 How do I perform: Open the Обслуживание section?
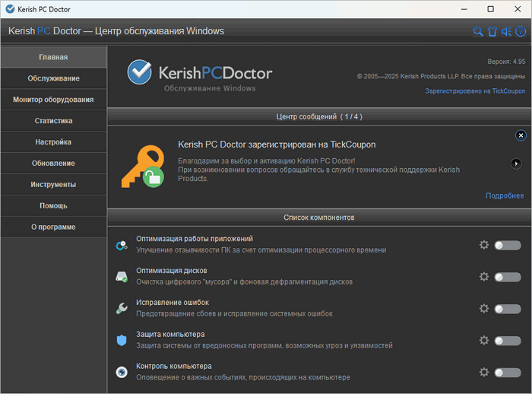pyautogui.click(x=54, y=78)
